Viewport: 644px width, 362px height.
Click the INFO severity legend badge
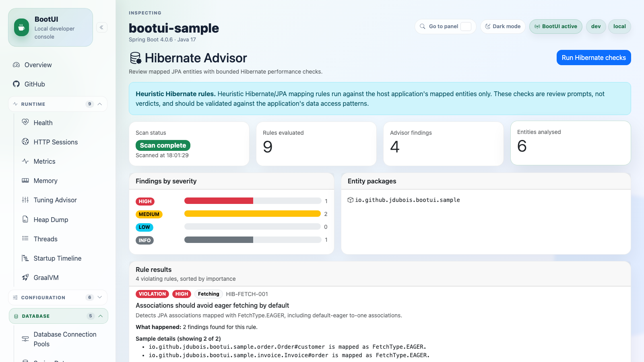point(144,241)
